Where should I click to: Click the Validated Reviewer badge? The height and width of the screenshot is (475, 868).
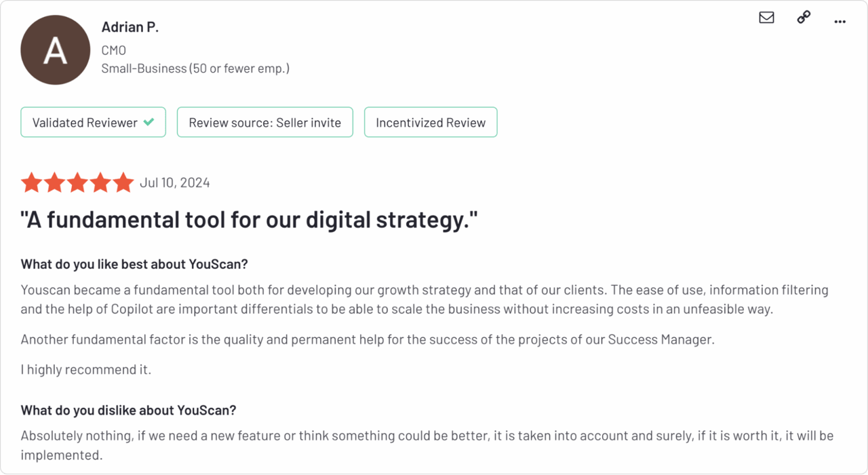pyautogui.click(x=93, y=122)
